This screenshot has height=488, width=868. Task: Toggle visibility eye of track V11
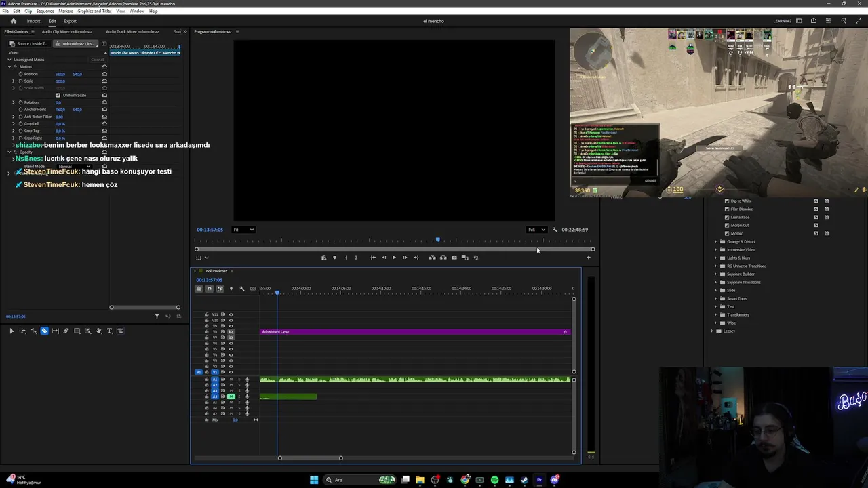231,314
